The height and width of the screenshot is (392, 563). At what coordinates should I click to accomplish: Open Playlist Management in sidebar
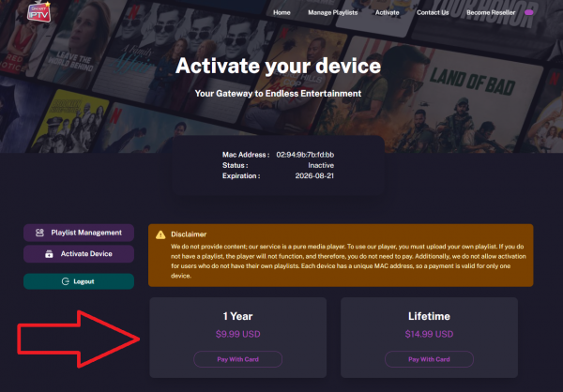pyautogui.click(x=79, y=233)
